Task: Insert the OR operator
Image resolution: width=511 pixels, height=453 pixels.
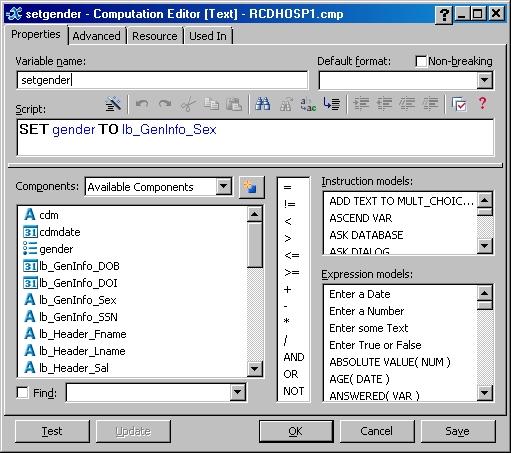Action: [291, 374]
